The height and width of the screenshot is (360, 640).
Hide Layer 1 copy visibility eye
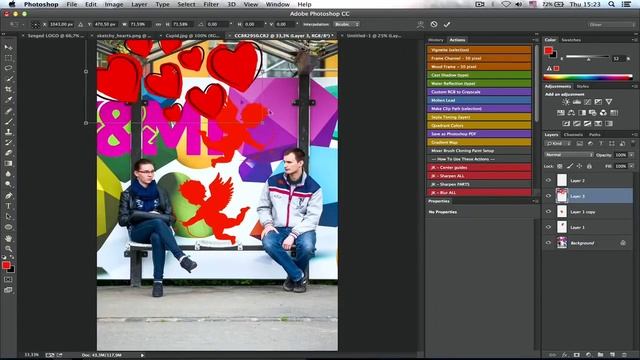click(x=548, y=211)
